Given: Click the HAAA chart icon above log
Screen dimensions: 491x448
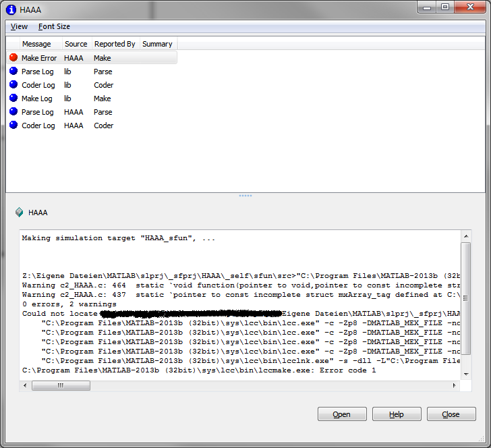Looking at the screenshot, I should (19, 213).
